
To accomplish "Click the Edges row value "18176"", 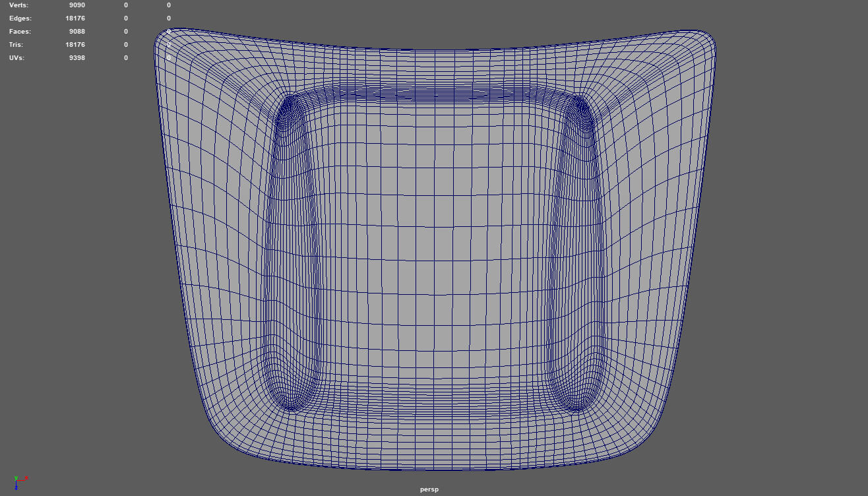I will point(75,18).
